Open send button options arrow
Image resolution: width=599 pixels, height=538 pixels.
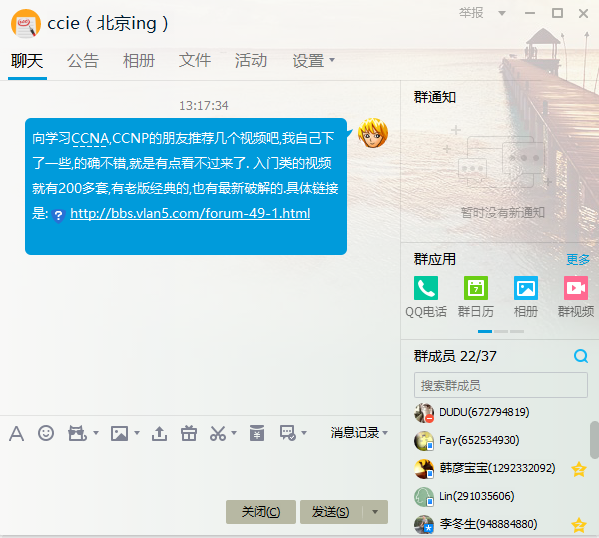point(375,512)
